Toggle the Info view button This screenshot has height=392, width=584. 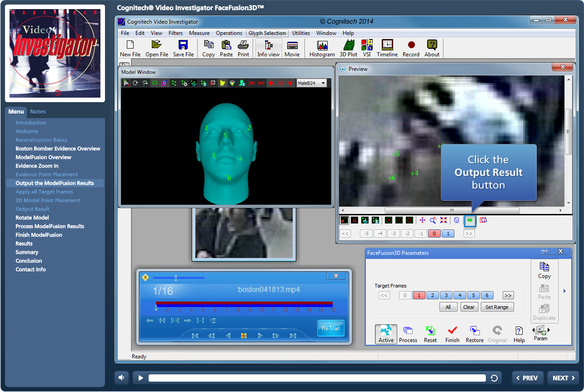269,49
